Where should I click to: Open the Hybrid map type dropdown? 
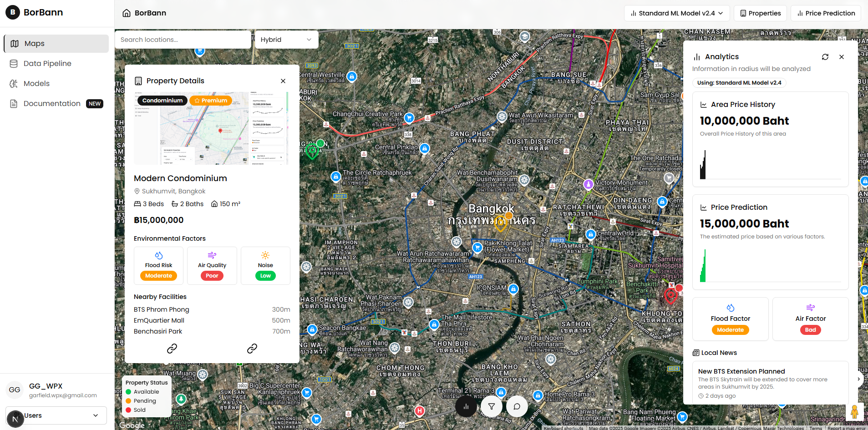click(286, 40)
